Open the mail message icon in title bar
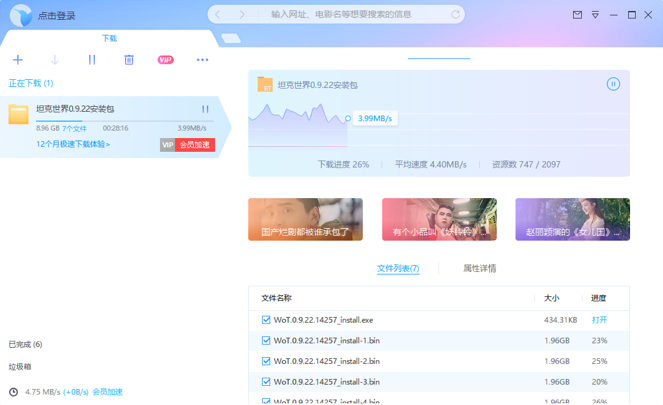This screenshot has width=663, height=405. click(x=577, y=15)
